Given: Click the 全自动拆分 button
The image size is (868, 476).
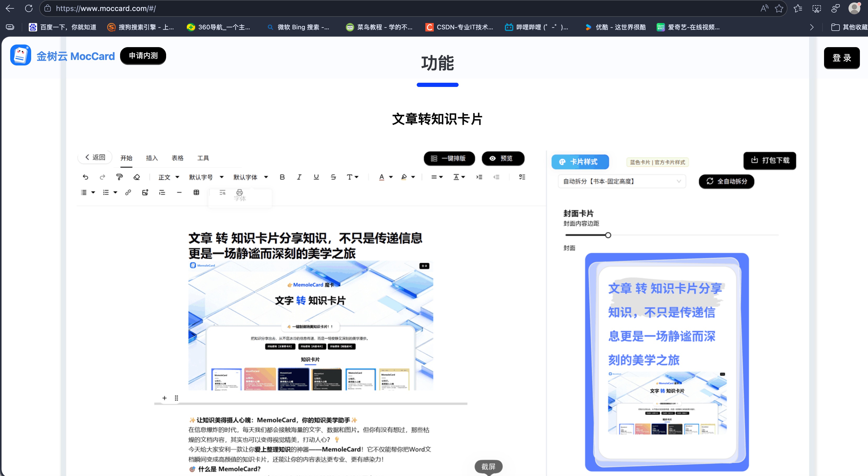Looking at the screenshot, I should tap(726, 181).
